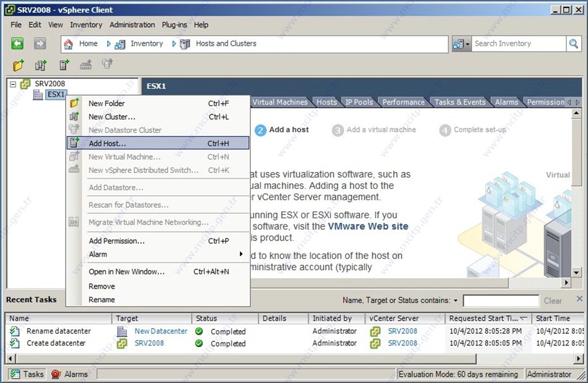Select Add Permission... in the context menu

pos(158,241)
